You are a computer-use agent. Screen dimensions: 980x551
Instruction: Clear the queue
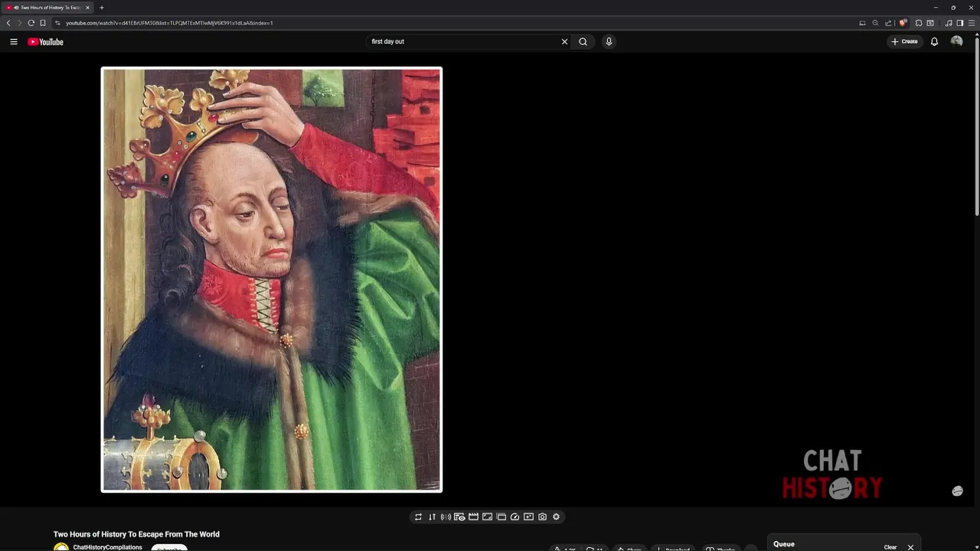click(890, 547)
